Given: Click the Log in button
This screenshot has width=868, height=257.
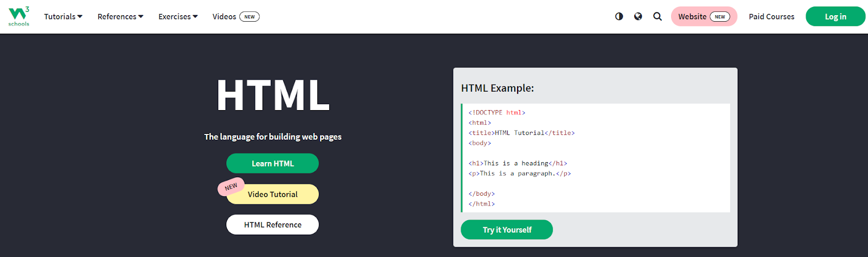Looking at the screenshot, I should tap(835, 16).
